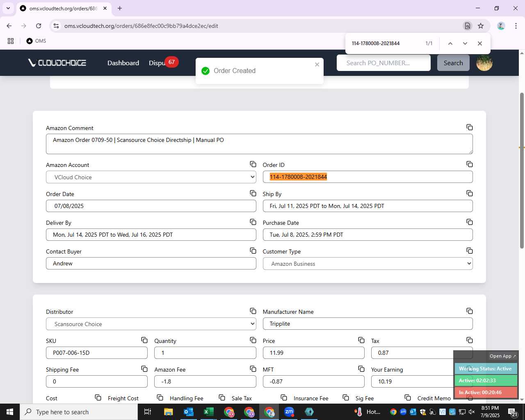Open a new browser tab
The height and width of the screenshot is (420, 525).
pyautogui.click(x=120, y=8)
